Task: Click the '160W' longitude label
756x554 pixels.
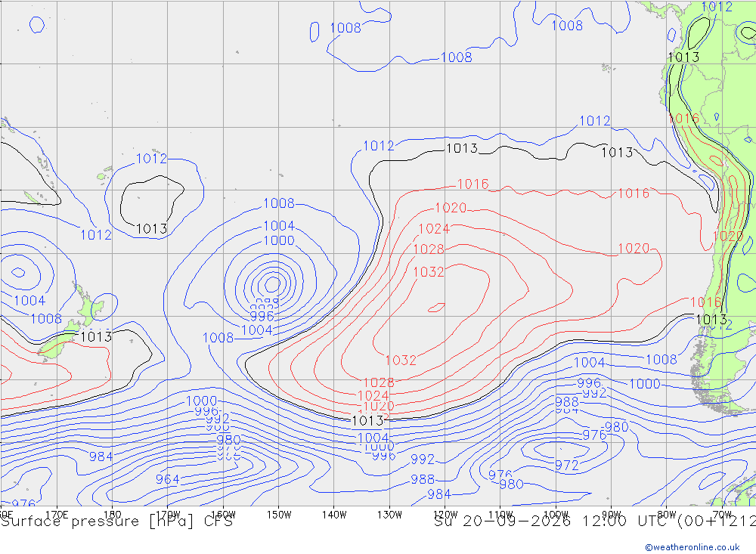Action: point(223,515)
